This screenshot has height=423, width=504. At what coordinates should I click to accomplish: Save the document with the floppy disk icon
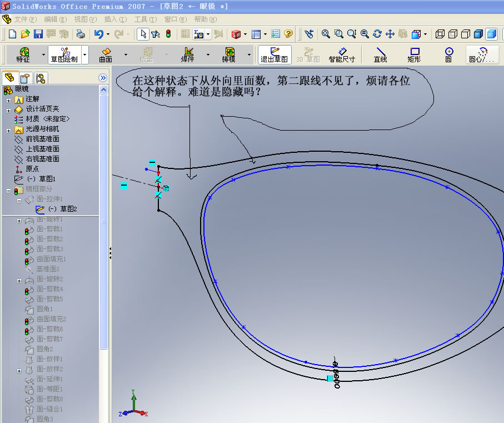pos(38,34)
